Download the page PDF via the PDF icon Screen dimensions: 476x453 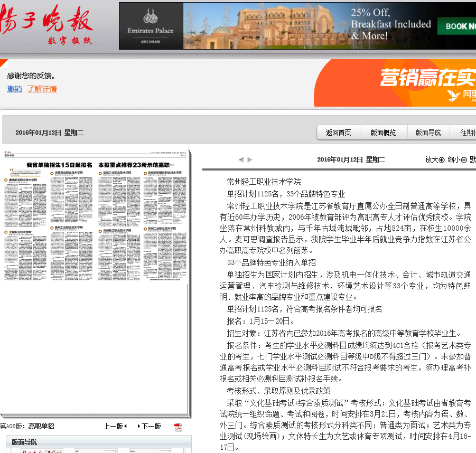point(178,427)
